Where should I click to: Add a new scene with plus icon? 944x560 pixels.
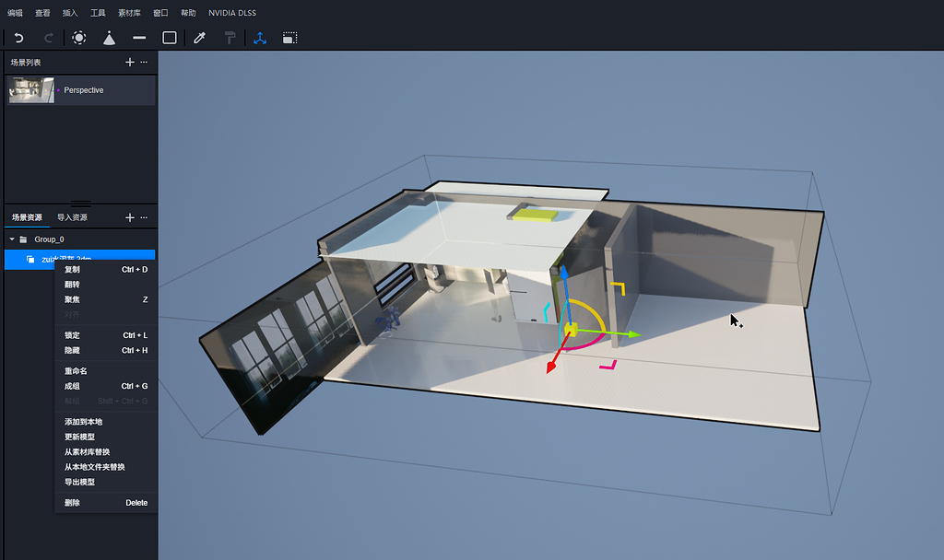click(x=129, y=62)
